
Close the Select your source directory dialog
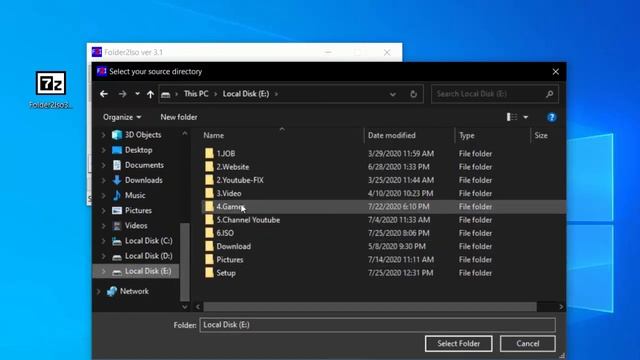[x=556, y=72]
